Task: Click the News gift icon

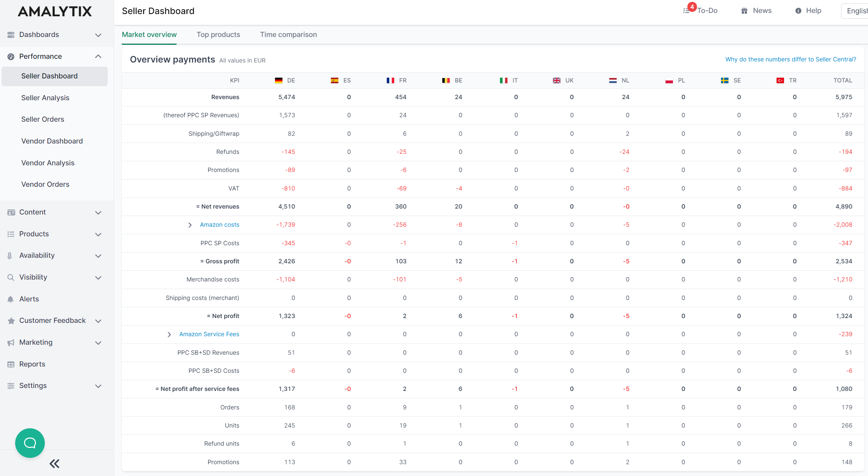Action: click(744, 11)
